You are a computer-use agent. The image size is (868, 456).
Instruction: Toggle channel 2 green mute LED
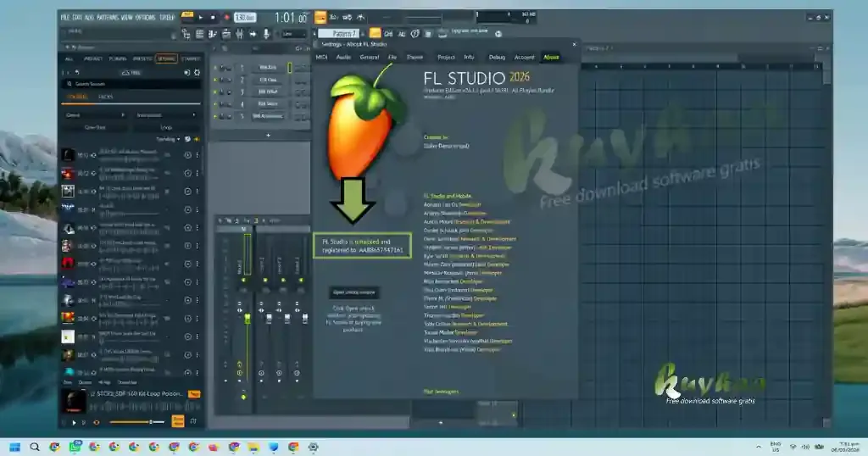click(215, 80)
